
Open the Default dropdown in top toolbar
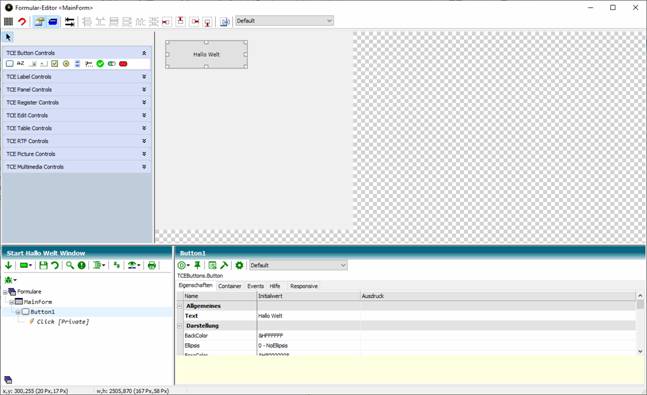click(x=284, y=21)
